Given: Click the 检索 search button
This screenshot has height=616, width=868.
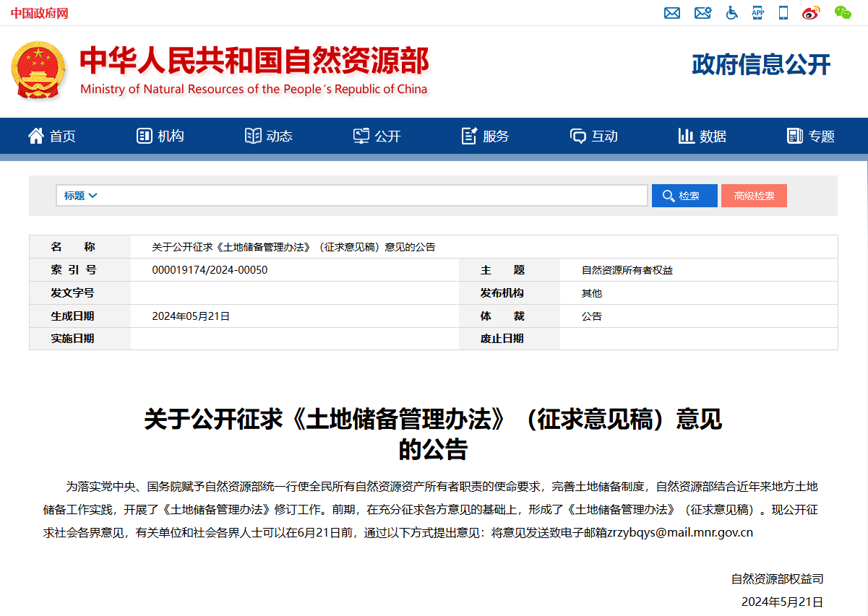Looking at the screenshot, I should coord(684,195).
